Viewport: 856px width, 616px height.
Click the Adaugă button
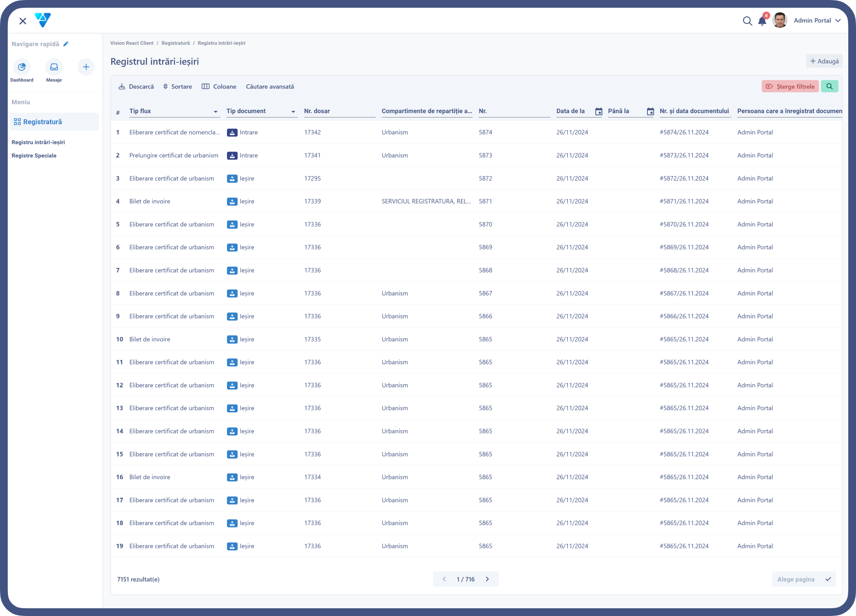pos(824,61)
